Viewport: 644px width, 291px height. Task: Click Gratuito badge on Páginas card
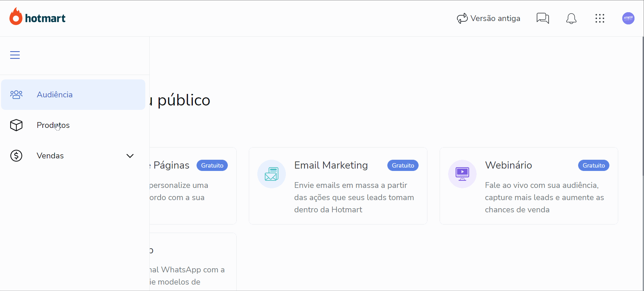pos(212,166)
